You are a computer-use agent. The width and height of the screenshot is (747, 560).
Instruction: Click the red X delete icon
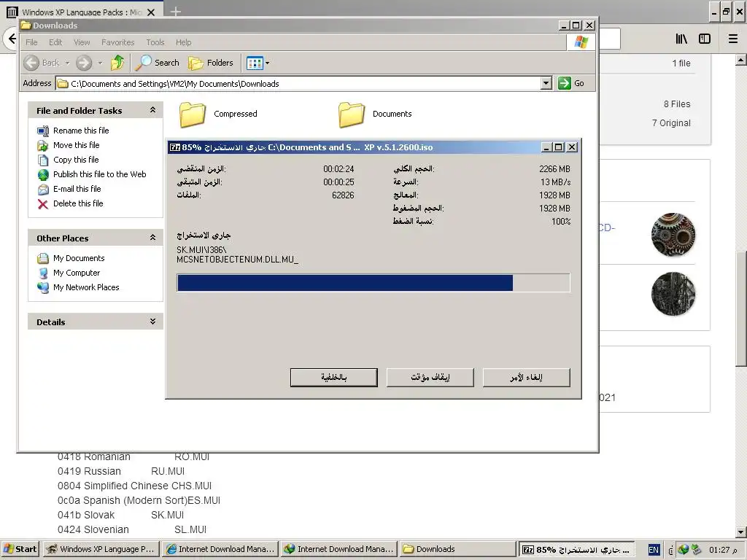point(43,204)
